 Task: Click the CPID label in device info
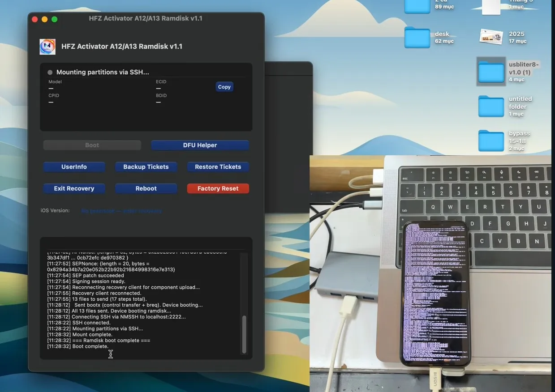tap(54, 95)
